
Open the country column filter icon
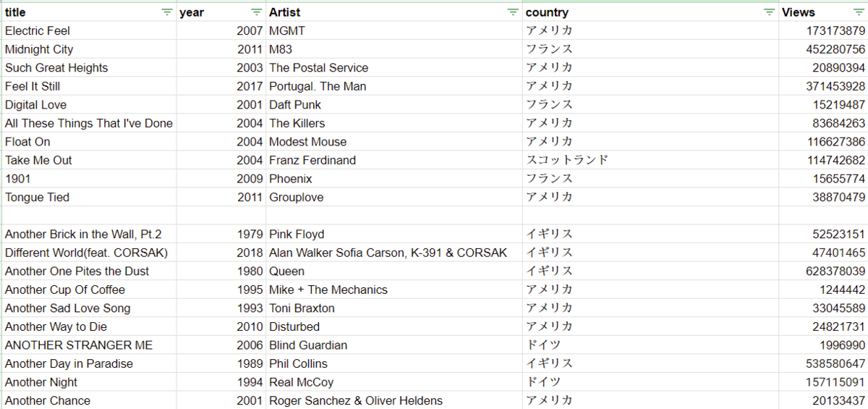point(770,12)
